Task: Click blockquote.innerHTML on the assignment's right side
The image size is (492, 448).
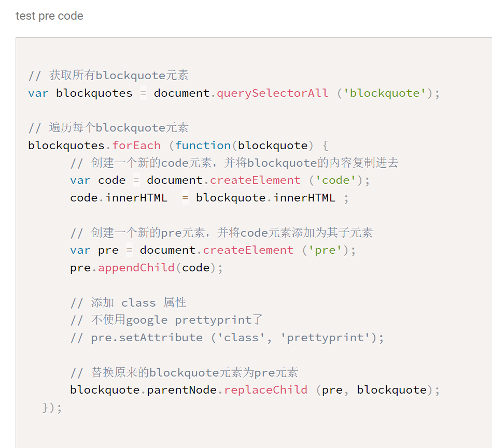Action: 265,198
